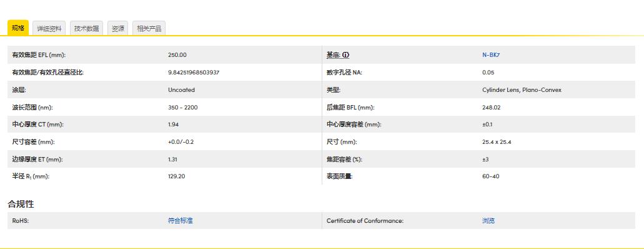This screenshot has height=249, width=644.
Task: Click the 合规性 section heading
Action: point(21,204)
